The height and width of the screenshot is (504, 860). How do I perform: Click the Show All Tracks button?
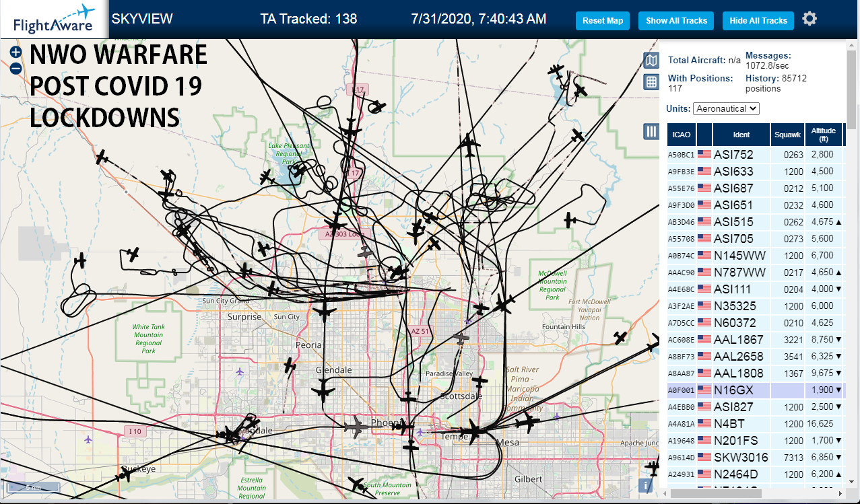[676, 20]
